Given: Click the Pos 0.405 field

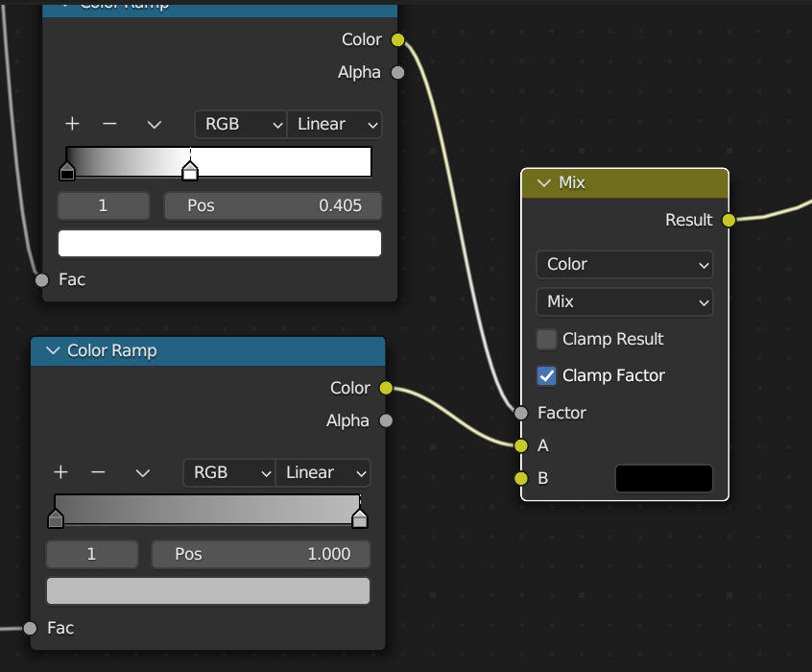Looking at the screenshot, I should (273, 205).
